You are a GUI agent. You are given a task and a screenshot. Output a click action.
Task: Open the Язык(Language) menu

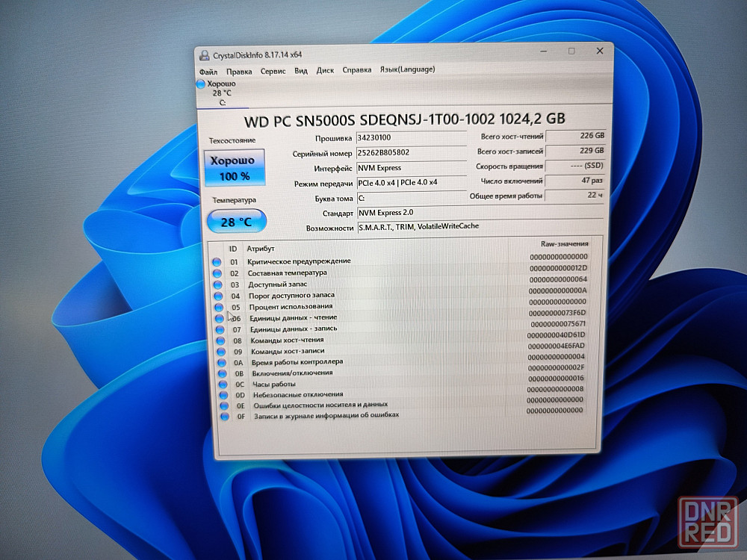click(x=407, y=69)
